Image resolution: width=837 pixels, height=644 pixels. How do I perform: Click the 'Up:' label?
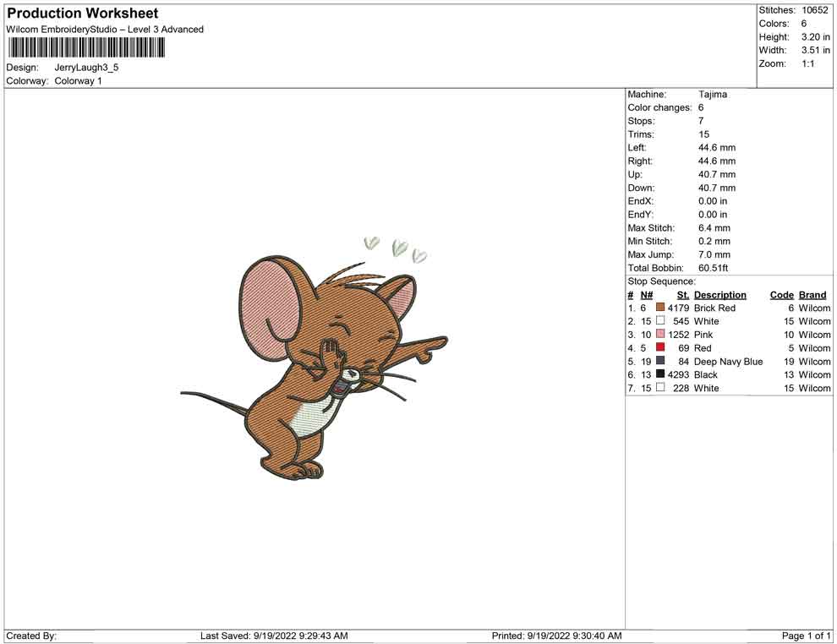(x=635, y=174)
